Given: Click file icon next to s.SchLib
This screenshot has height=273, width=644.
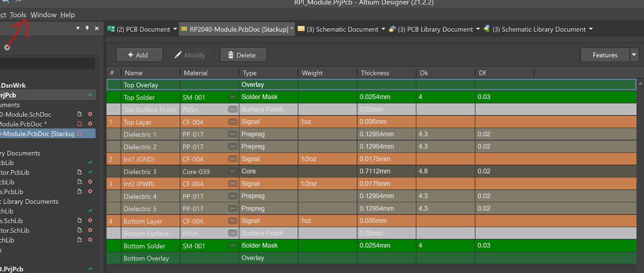Looking at the screenshot, I should pyautogui.click(x=80, y=220).
